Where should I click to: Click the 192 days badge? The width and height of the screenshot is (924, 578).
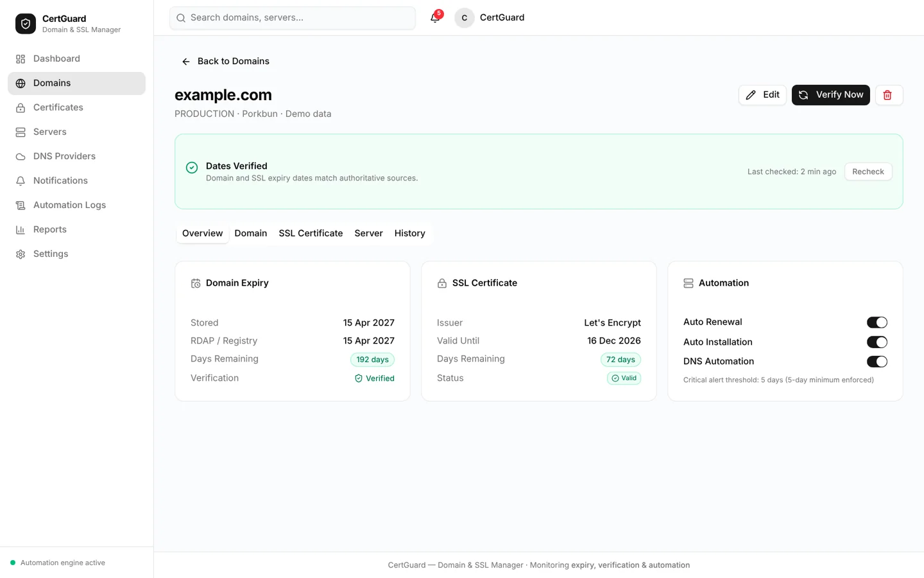point(372,360)
